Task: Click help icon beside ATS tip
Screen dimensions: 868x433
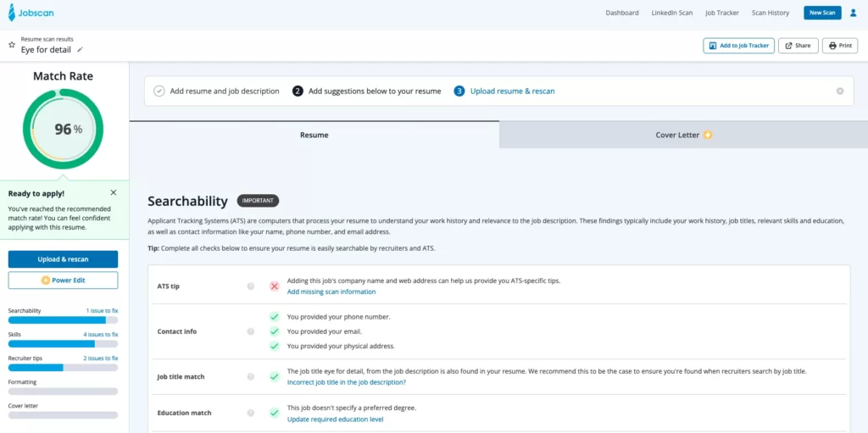Action: [x=251, y=286]
